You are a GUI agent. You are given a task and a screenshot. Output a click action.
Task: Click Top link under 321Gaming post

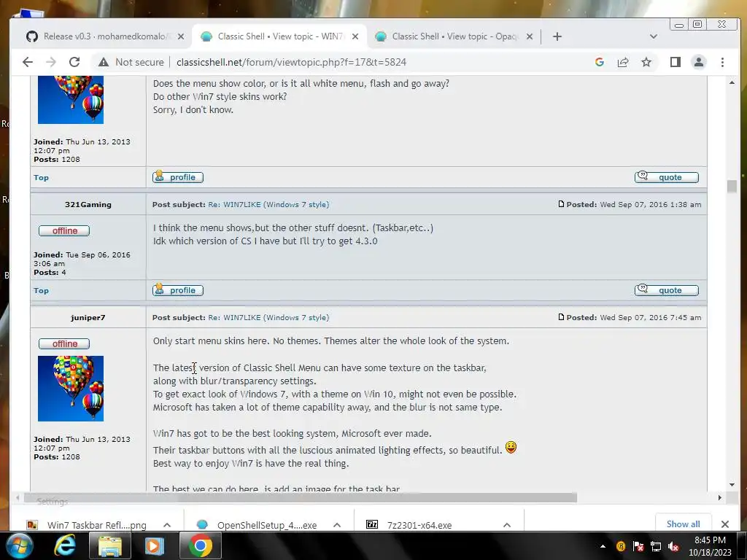pyautogui.click(x=41, y=290)
